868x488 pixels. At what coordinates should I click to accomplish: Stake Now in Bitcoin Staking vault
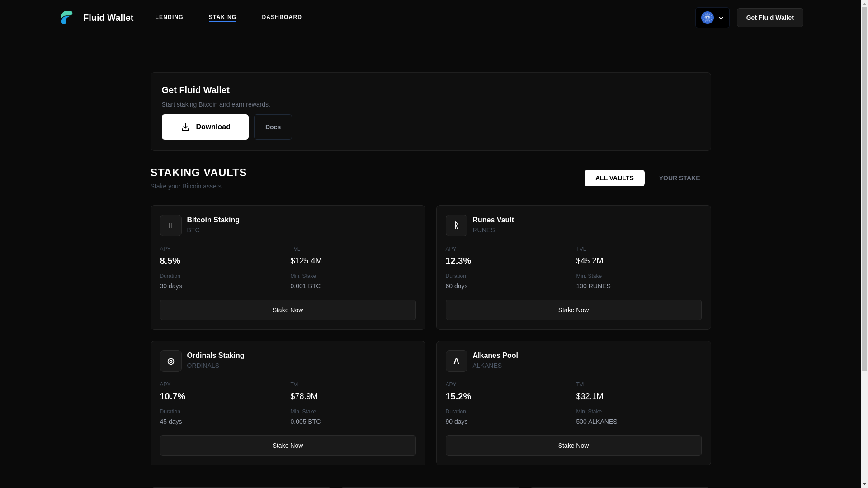[x=288, y=310]
